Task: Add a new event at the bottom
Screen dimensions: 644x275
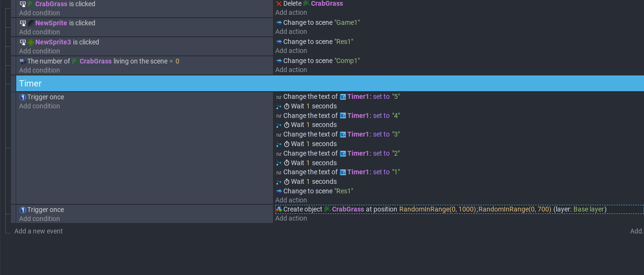Action: (39, 231)
